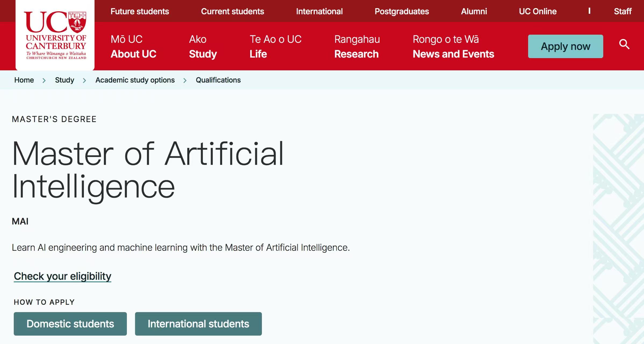Viewport: 644px width, 344px height.
Task: Expand the Rangahau Research menu
Action: tap(357, 46)
